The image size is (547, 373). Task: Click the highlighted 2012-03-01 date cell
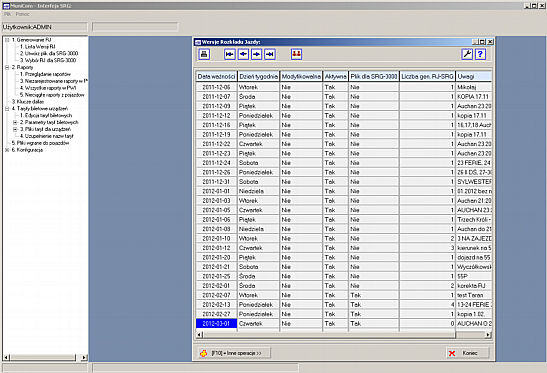pos(216,324)
